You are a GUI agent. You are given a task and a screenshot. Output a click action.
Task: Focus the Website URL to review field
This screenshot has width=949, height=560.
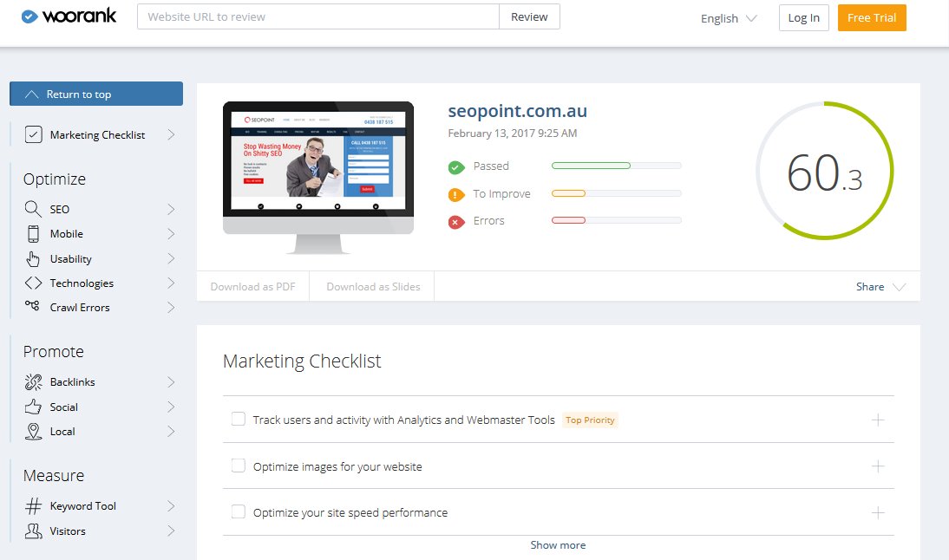pos(318,17)
